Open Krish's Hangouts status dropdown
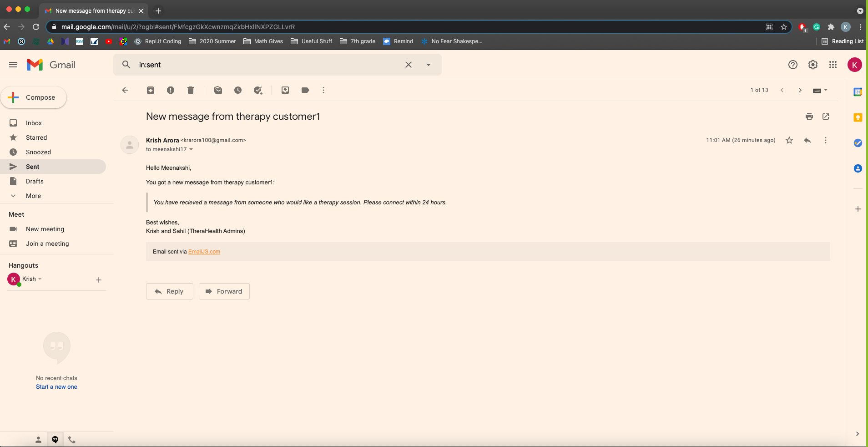This screenshot has width=868, height=447. click(40, 279)
